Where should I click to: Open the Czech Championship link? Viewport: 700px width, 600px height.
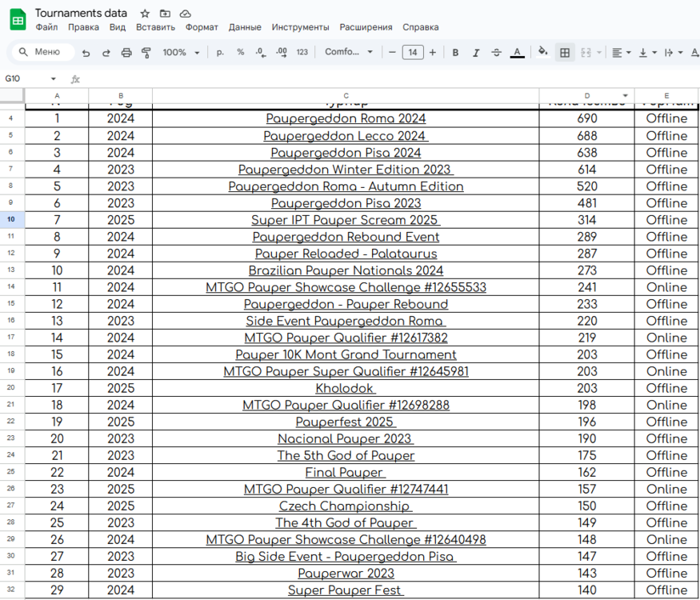click(x=345, y=506)
